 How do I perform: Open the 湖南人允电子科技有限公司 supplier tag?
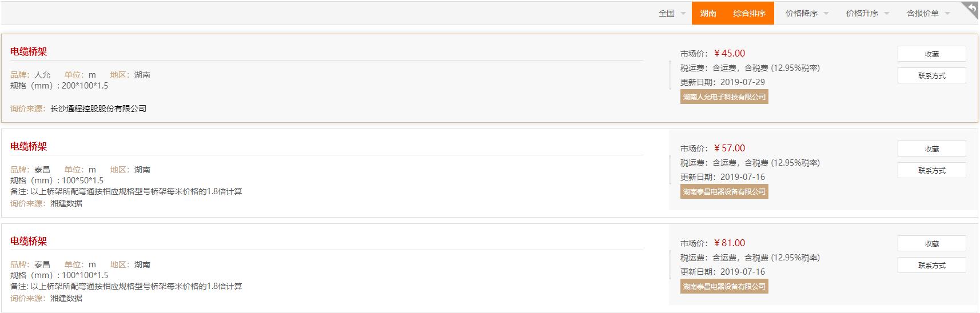[724, 97]
